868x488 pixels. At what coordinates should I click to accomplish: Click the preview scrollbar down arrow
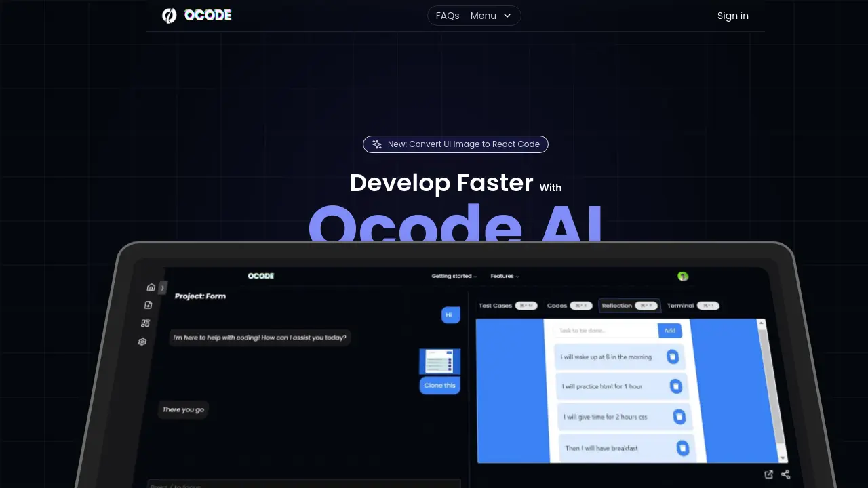(x=784, y=457)
